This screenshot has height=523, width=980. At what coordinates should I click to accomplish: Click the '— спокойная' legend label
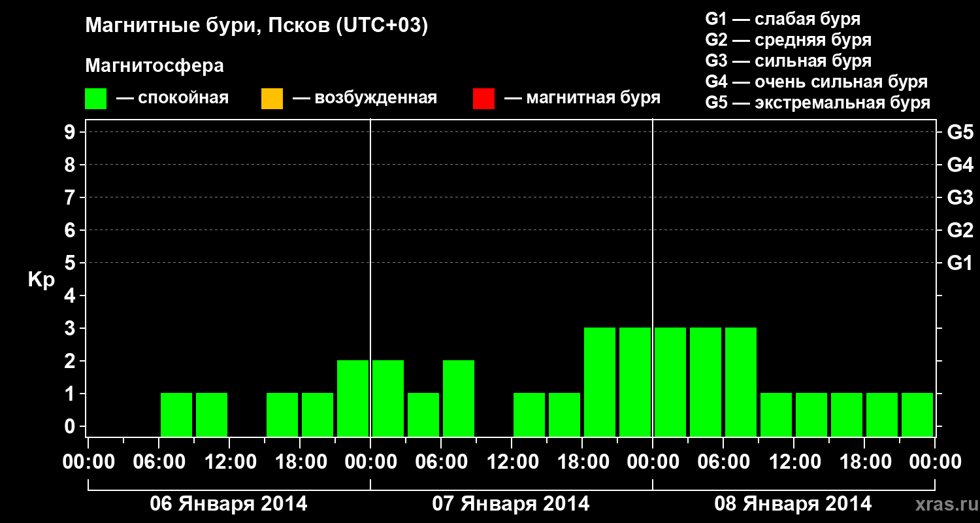click(x=172, y=99)
